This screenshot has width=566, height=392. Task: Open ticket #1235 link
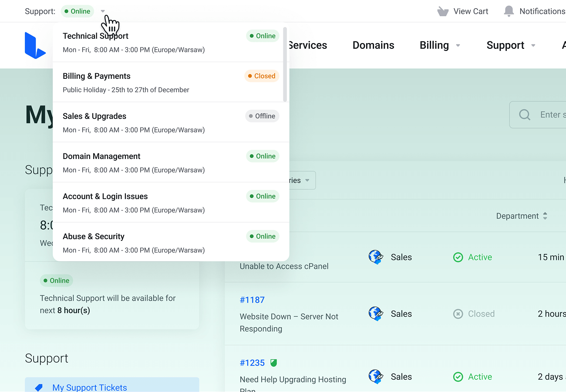pos(252,363)
